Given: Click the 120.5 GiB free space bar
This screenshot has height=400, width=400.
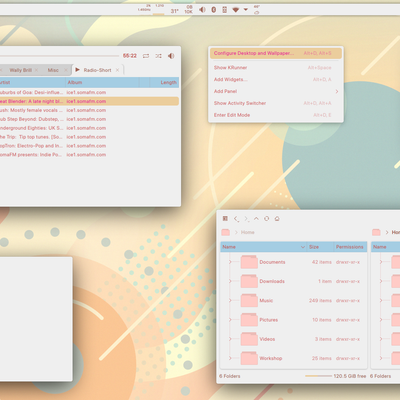Looking at the screenshot, I should coord(318,376).
